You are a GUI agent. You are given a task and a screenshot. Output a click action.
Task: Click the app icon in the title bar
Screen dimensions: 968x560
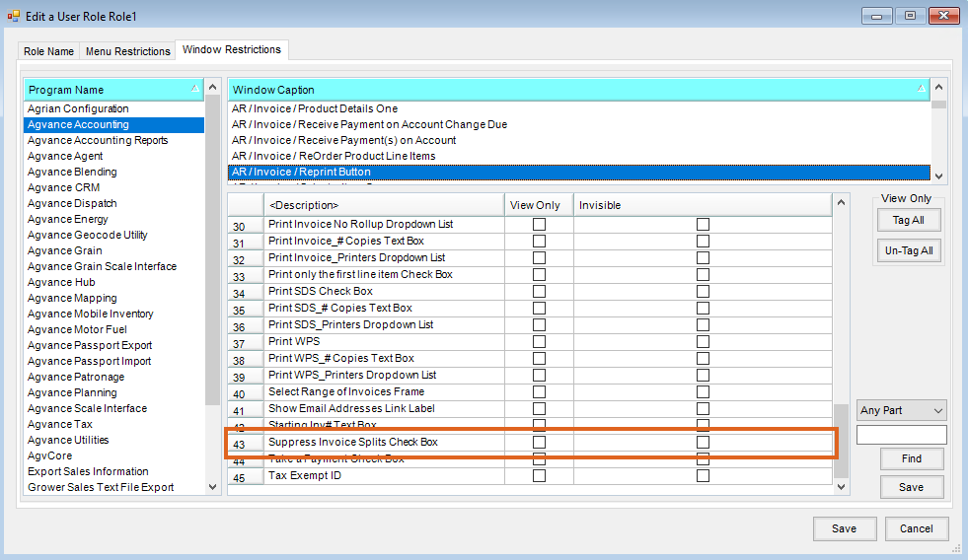tap(14, 16)
